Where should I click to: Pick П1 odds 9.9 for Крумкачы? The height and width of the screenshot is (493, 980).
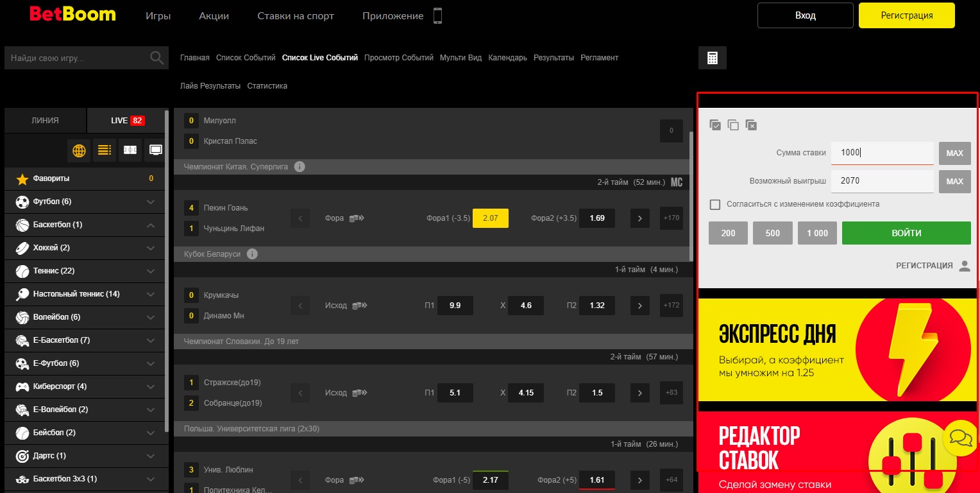455,306
